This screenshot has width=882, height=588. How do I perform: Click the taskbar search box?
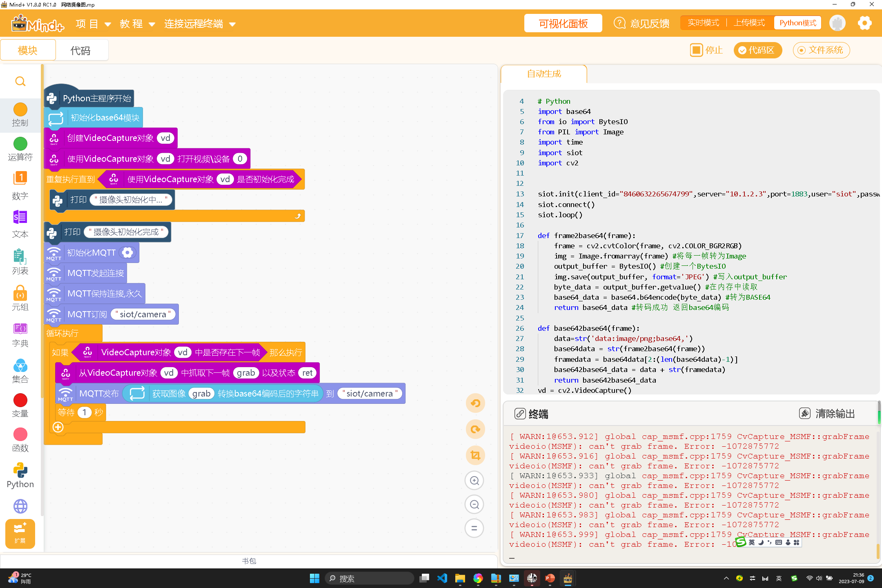click(370, 578)
